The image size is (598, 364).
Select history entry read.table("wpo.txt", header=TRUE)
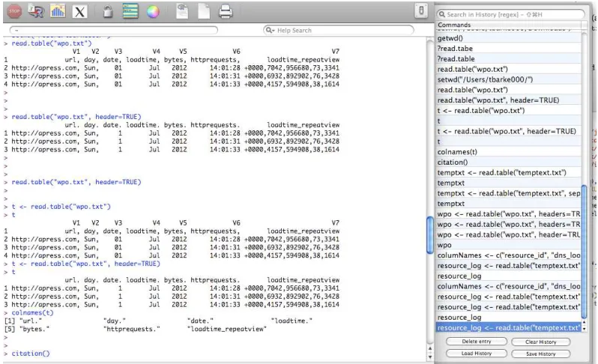pyautogui.click(x=508, y=100)
